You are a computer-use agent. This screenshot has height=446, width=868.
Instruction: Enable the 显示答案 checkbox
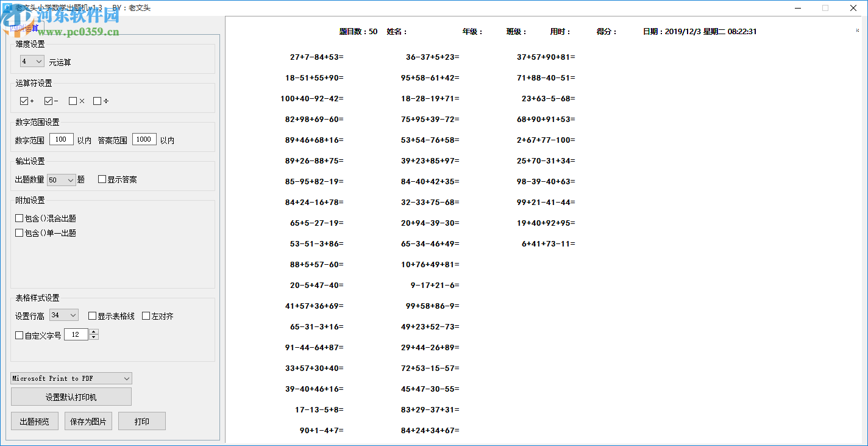pos(102,180)
